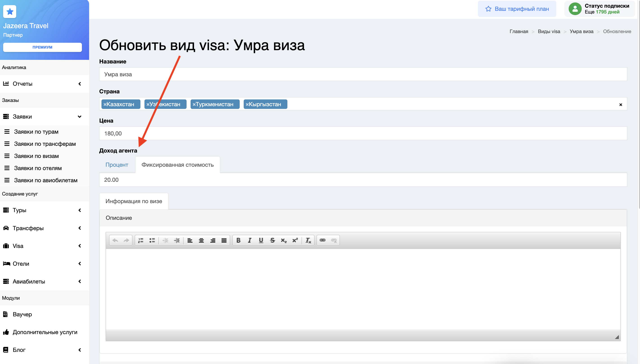The image size is (640, 364).
Task: Click the remove formatting icon
Action: click(x=308, y=240)
